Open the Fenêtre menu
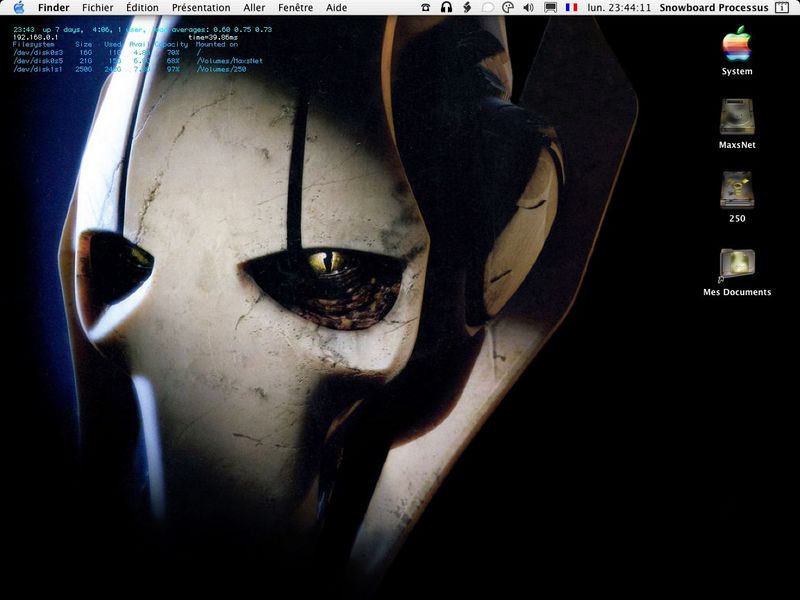Screen dimensions: 800x600 tap(295, 8)
